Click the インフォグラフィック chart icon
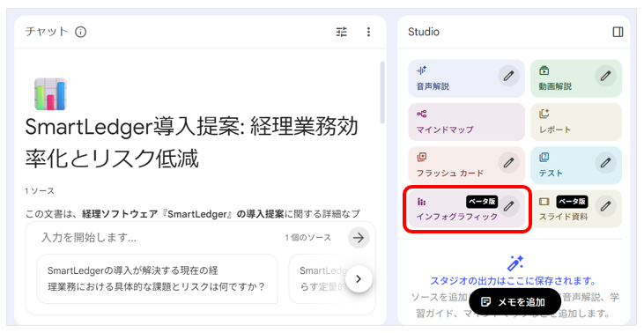Image resolution: width=644 pixels, height=333 pixels. [421, 201]
